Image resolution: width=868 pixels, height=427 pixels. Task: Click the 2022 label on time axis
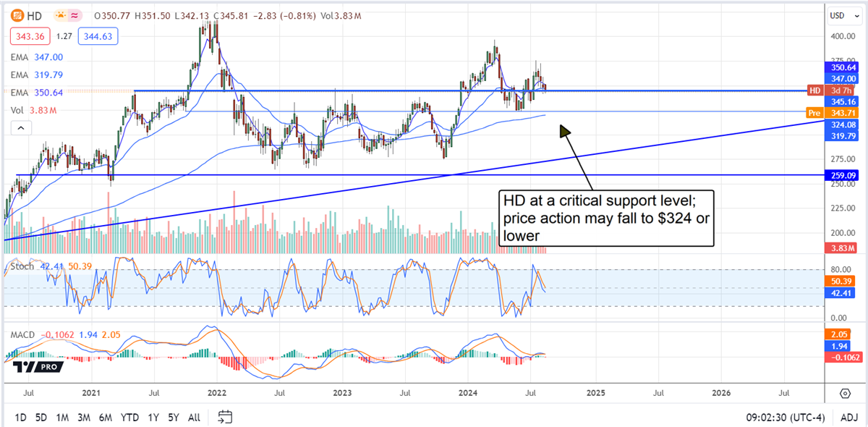pyautogui.click(x=216, y=393)
